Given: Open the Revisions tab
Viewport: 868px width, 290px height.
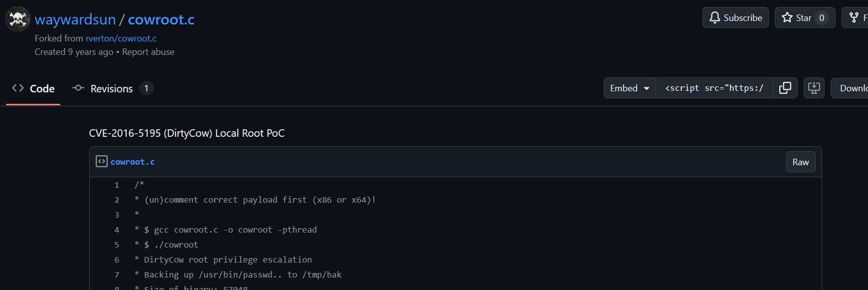Looking at the screenshot, I should (x=113, y=88).
